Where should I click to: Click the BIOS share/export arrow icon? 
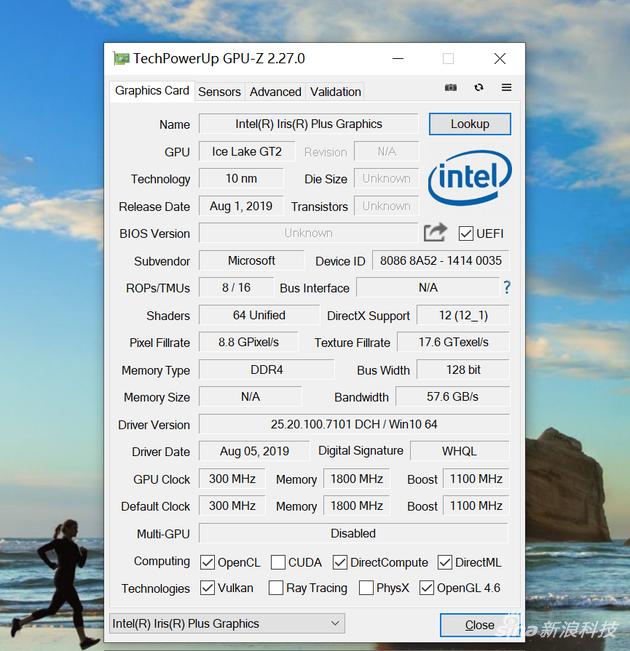click(x=435, y=232)
